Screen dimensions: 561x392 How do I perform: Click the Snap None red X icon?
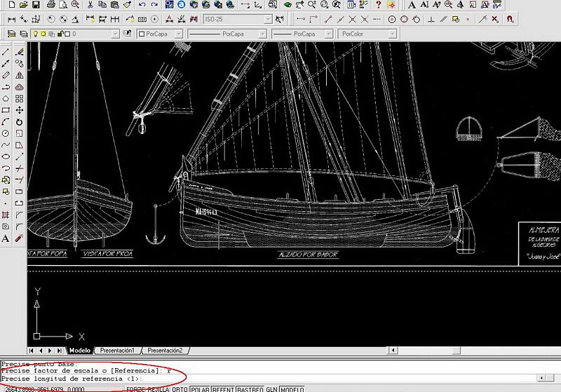[495, 20]
